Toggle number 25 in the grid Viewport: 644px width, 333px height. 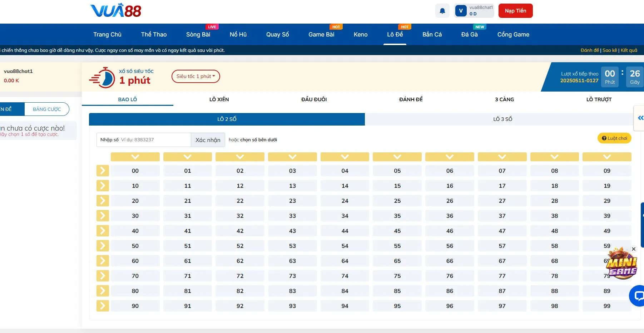[397, 201]
